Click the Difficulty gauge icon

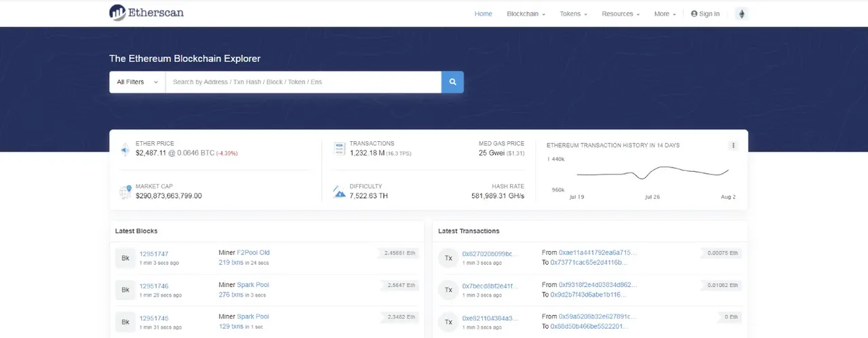point(340,192)
